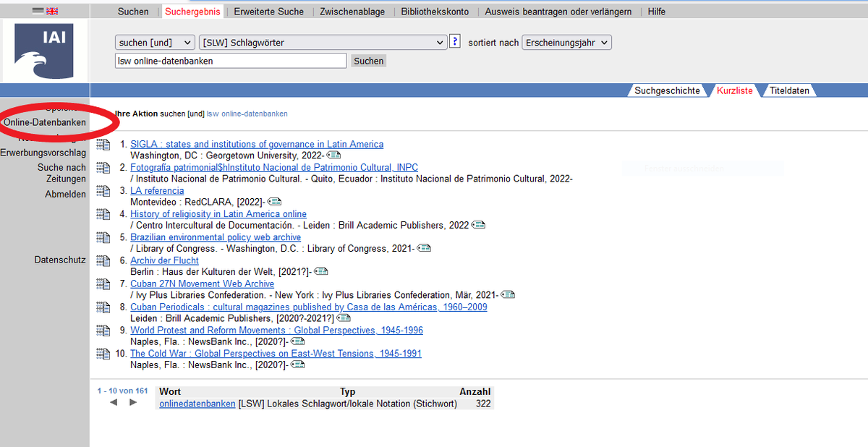This screenshot has height=447, width=868.
Task: Open record icon beside Brazilian environmental policy result
Action: (x=103, y=237)
